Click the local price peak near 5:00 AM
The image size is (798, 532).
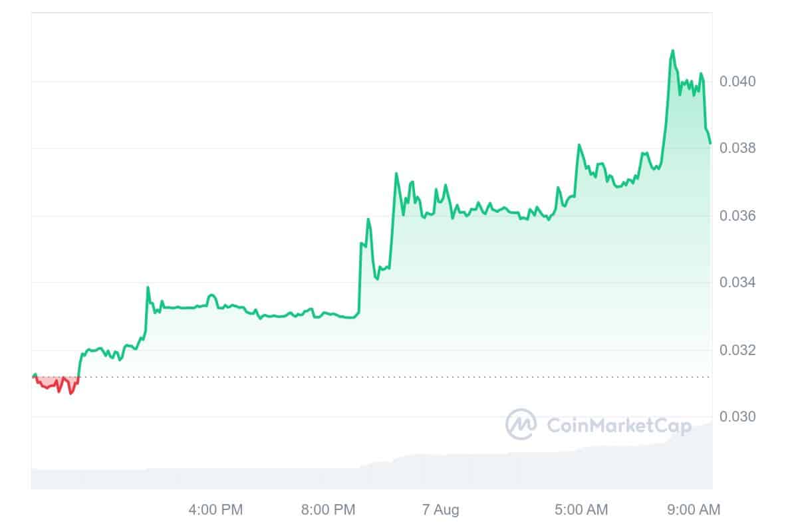[579, 144]
